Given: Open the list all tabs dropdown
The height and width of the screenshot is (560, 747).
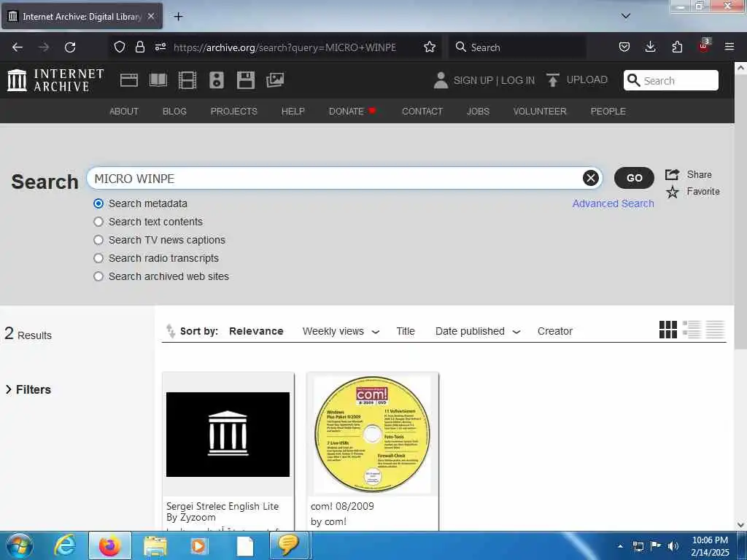Looking at the screenshot, I should [626, 16].
